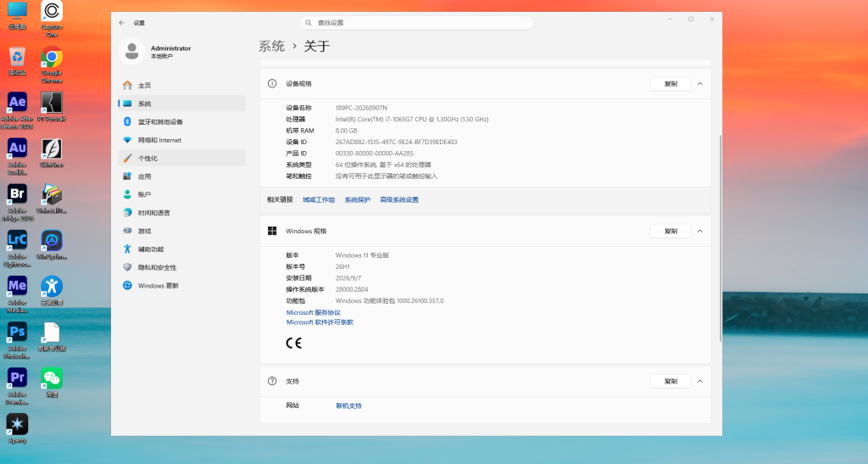Launch Adobe Premiere Pro shortcut
Viewport: 868px width, 464px height.
tap(17, 387)
